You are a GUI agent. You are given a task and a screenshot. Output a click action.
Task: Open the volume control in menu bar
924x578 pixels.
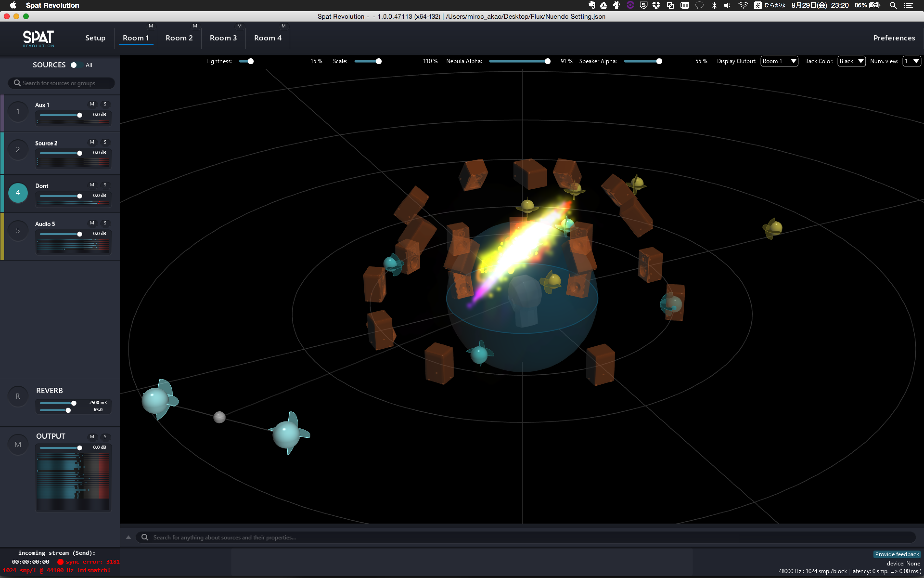pos(727,5)
